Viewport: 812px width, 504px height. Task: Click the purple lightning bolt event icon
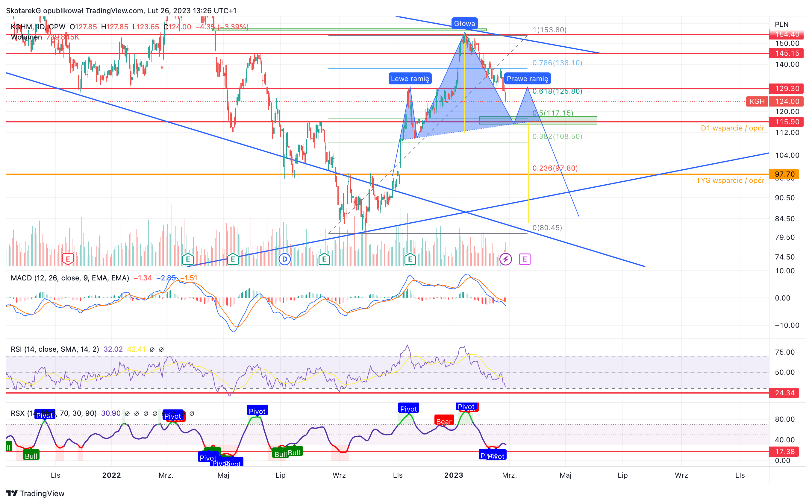[x=505, y=259]
